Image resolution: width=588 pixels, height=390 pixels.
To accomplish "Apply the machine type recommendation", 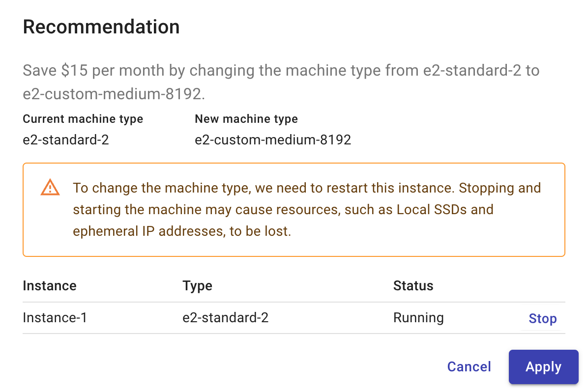I will 543,367.
